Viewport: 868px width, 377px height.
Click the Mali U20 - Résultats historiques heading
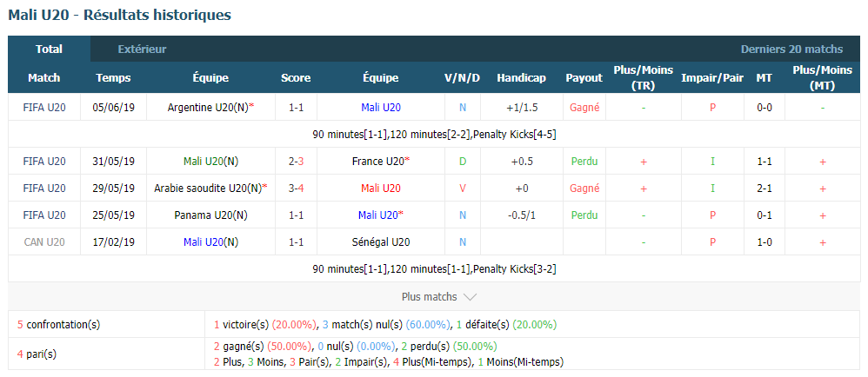[x=119, y=16]
